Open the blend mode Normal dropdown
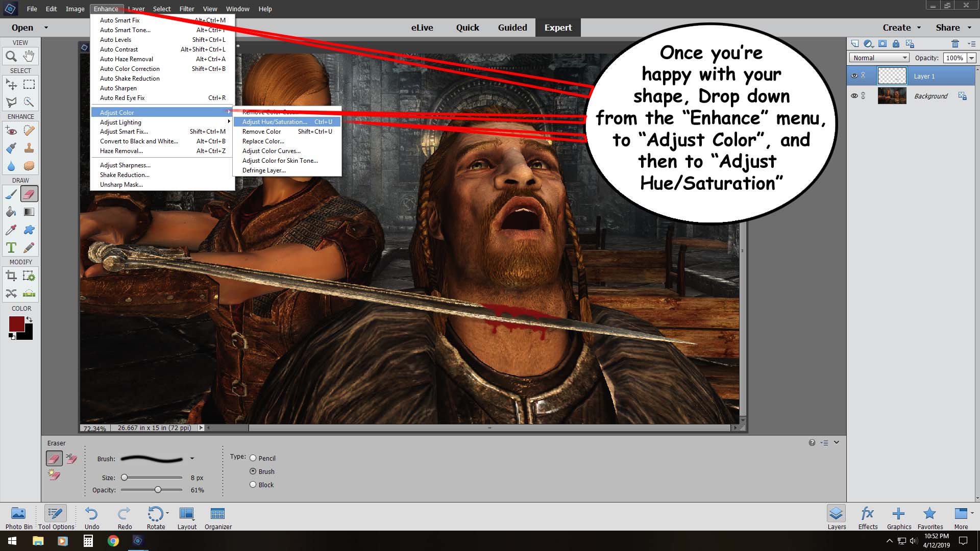 (x=879, y=58)
